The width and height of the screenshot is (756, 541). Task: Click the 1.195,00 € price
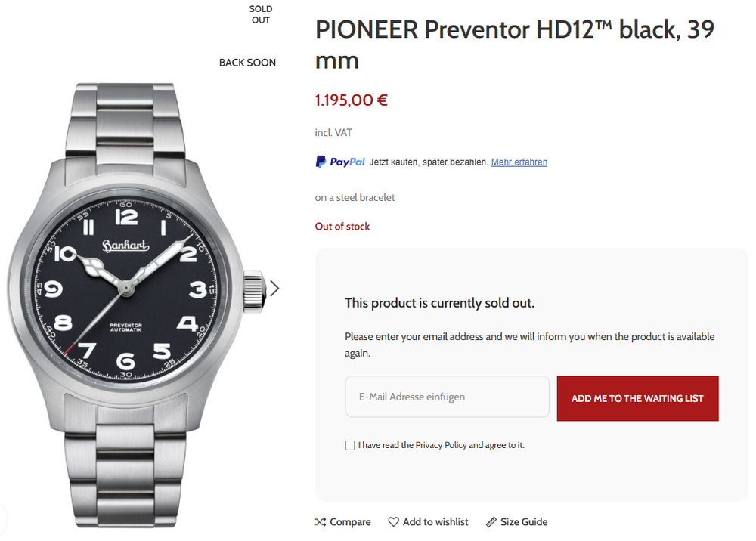[352, 100]
